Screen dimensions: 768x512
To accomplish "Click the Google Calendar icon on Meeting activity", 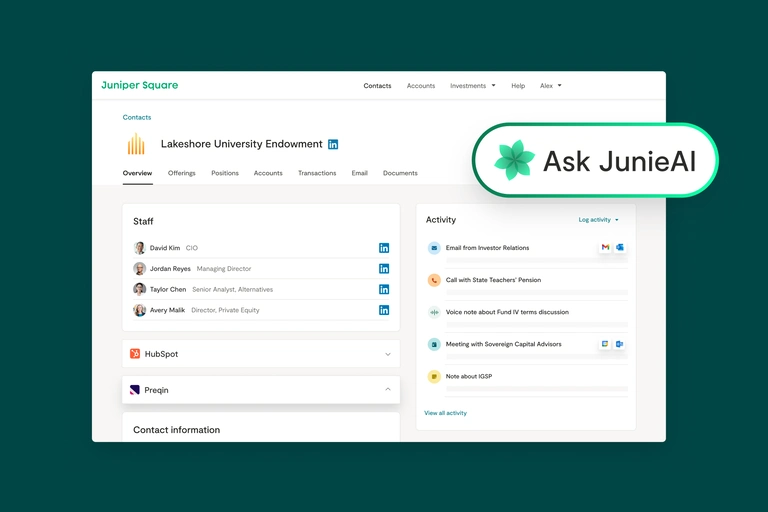I will pos(605,344).
